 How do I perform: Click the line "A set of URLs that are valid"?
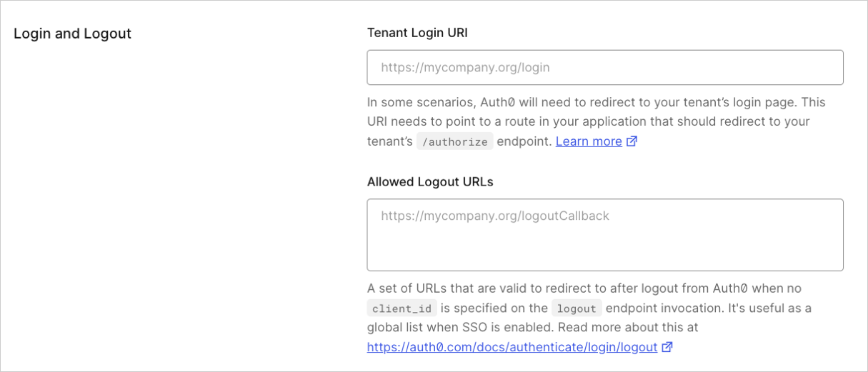coord(584,288)
